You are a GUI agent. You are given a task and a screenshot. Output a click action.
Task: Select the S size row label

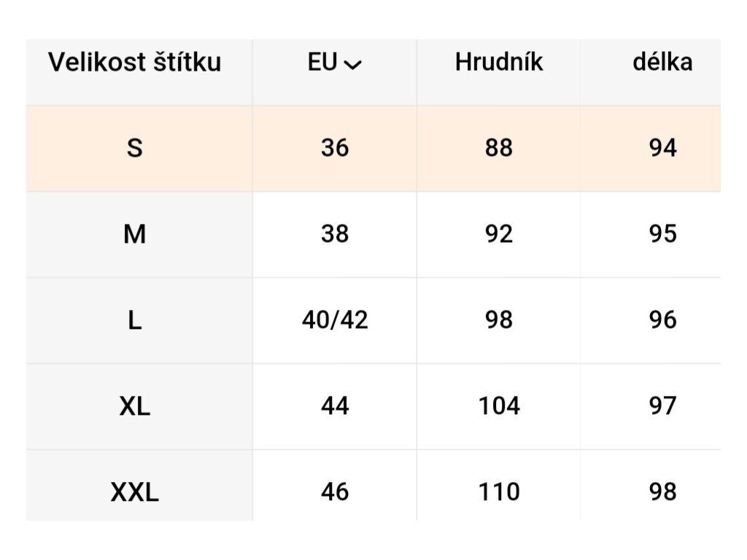(x=135, y=149)
